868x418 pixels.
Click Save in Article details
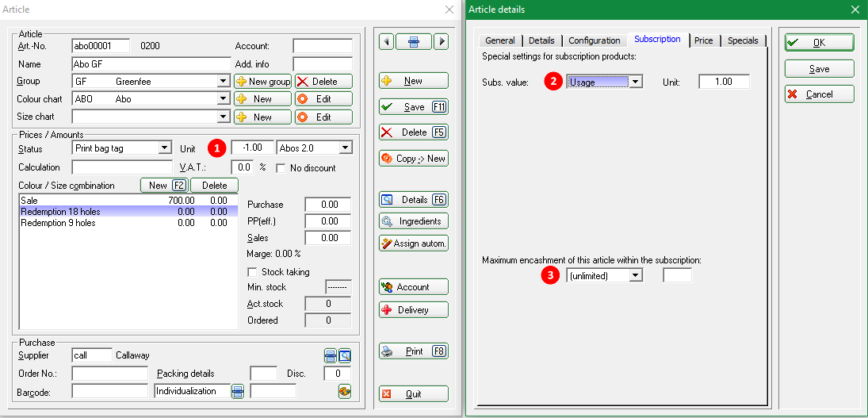pyautogui.click(x=820, y=69)
